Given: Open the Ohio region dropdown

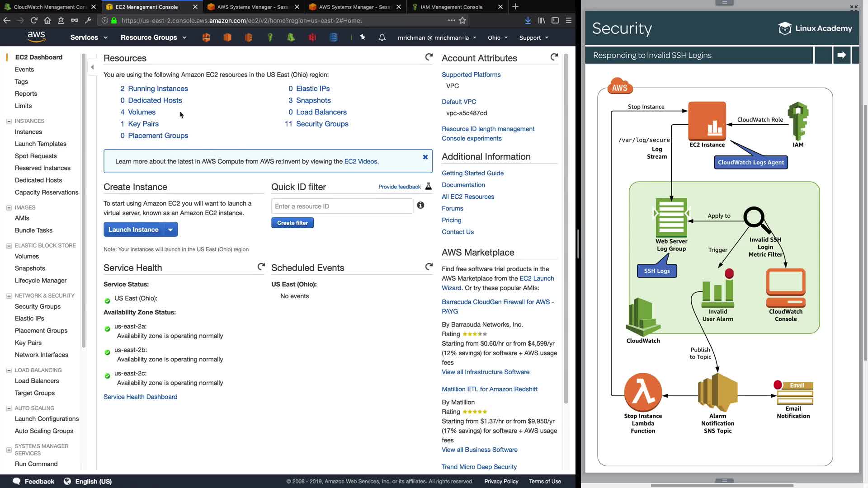Looking at the screenshot, I should tap(497, 38).
